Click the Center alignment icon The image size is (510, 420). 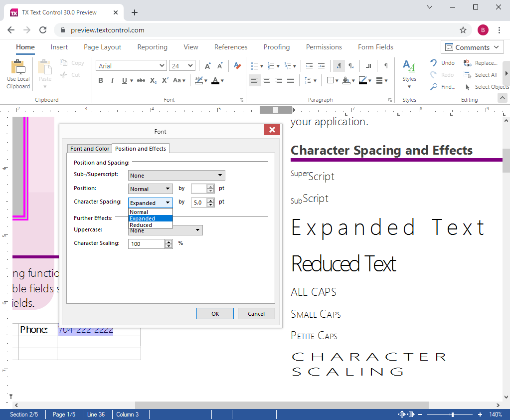pos(267,80)
